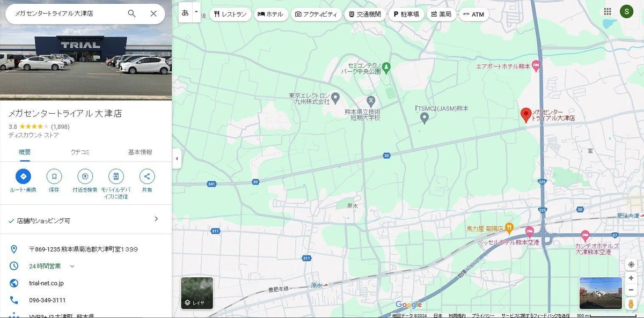Click the 共有 share icon
The width and height of the screenshot is (644, 318).
tap(147, 176)
